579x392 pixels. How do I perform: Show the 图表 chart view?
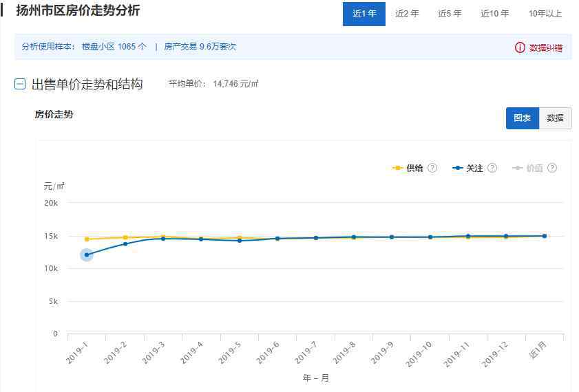click(522, 118)
